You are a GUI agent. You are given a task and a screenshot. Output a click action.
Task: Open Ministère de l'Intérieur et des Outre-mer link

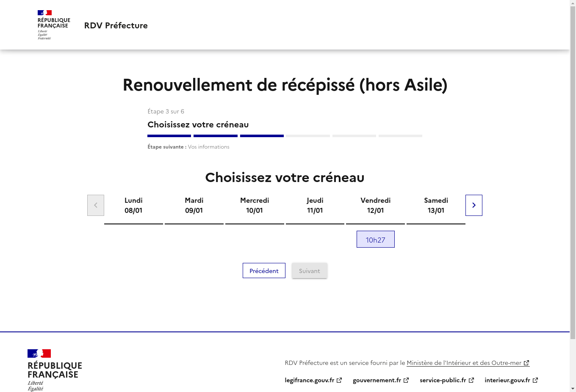(x=468, y=363)
